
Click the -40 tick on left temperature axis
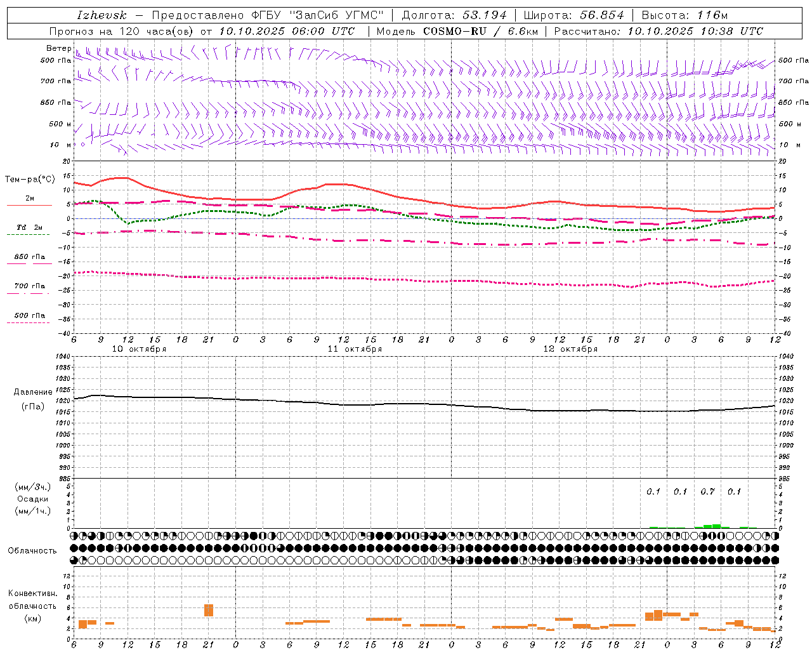point(63,333)
